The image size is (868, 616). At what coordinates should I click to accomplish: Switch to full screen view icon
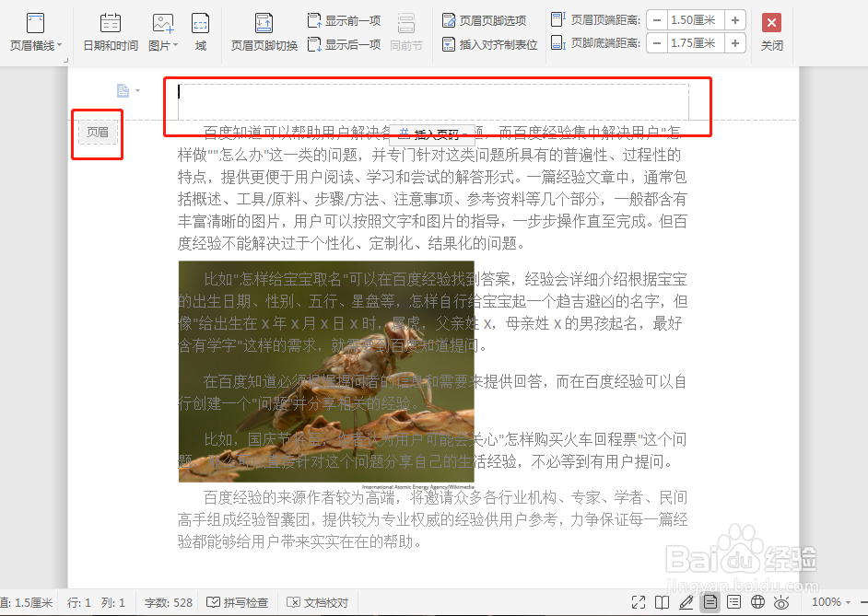point(639,602)
